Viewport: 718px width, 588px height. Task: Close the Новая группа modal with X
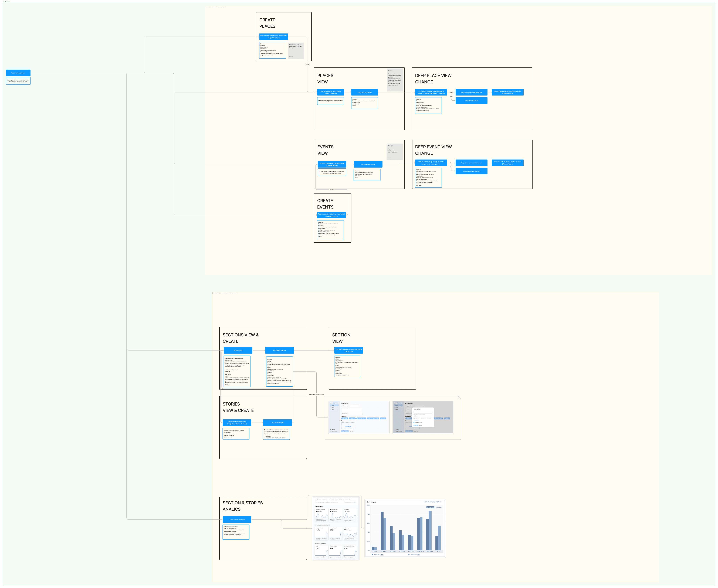click(432, 409)
